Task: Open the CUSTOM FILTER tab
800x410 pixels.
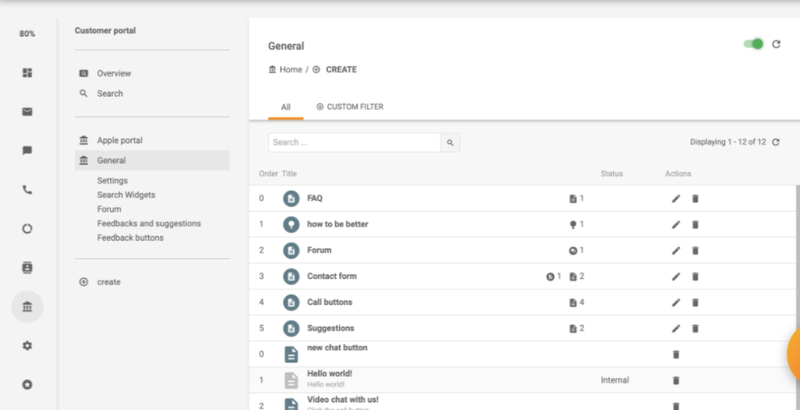Action: click(x=350, y=107)
